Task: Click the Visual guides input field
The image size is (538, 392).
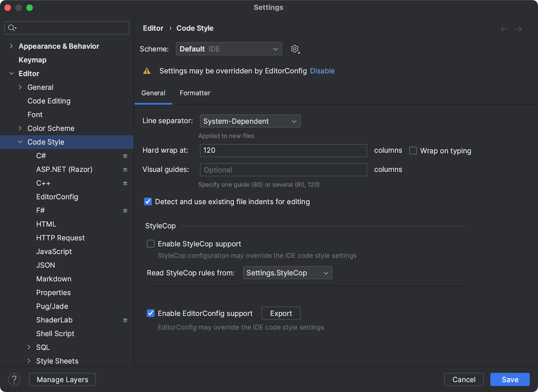Action: pyautogui.click(x=283, y=170)
